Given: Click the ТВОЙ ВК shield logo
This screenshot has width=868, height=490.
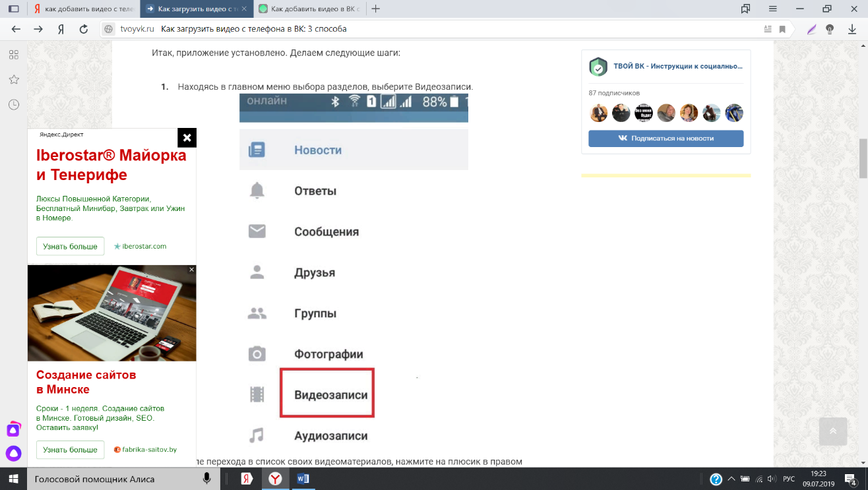Looking at the screenshot, I should click(598, 67).
